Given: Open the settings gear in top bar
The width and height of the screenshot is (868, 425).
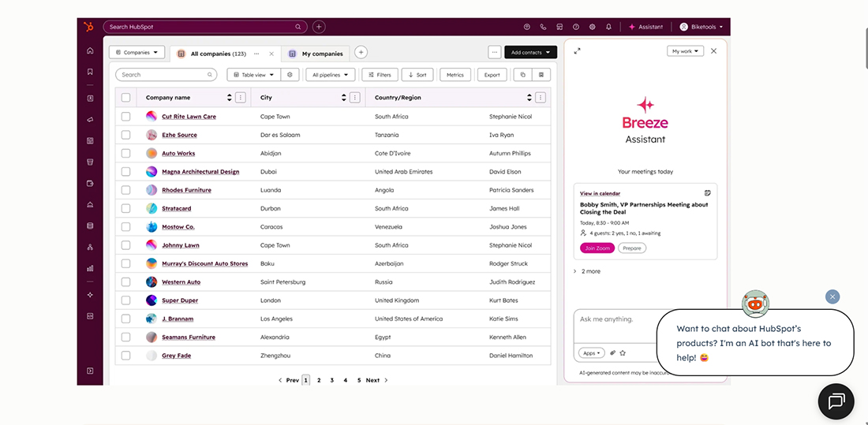Looking at the screenshot, I should (x=593, y=27).
